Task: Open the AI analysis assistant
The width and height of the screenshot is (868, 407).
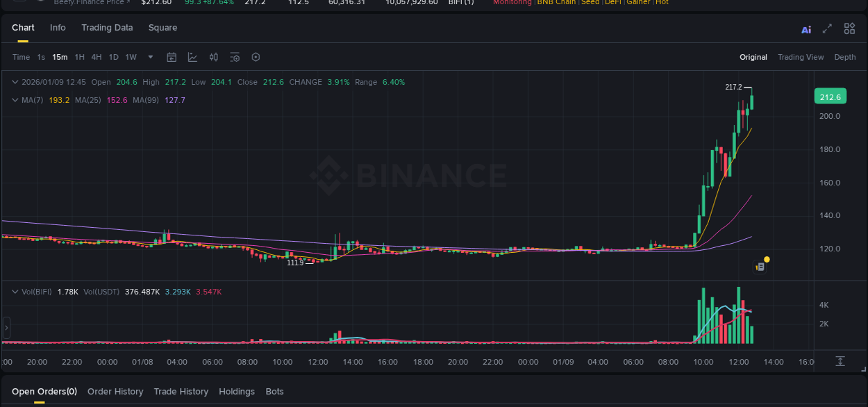Action: point(806,28)
